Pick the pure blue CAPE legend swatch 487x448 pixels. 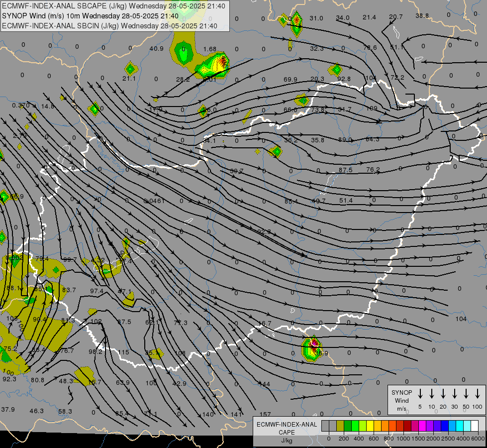[444, 426]
